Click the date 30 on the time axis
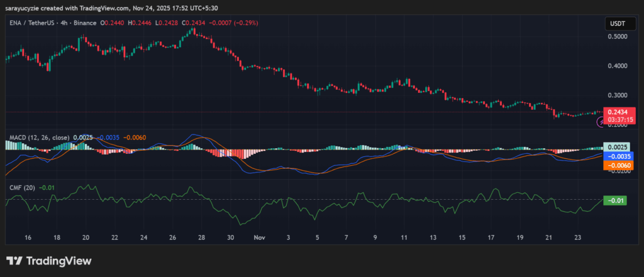 click(x=230, y=237)
